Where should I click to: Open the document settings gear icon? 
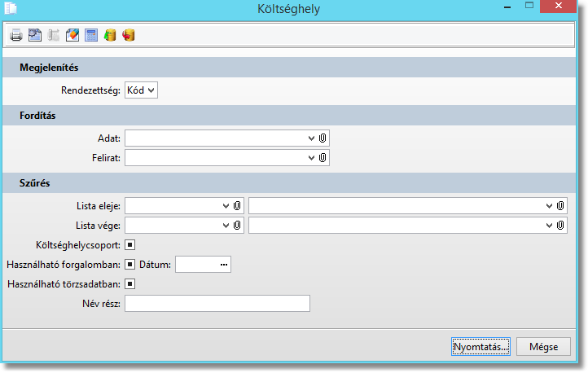(35, 35)
